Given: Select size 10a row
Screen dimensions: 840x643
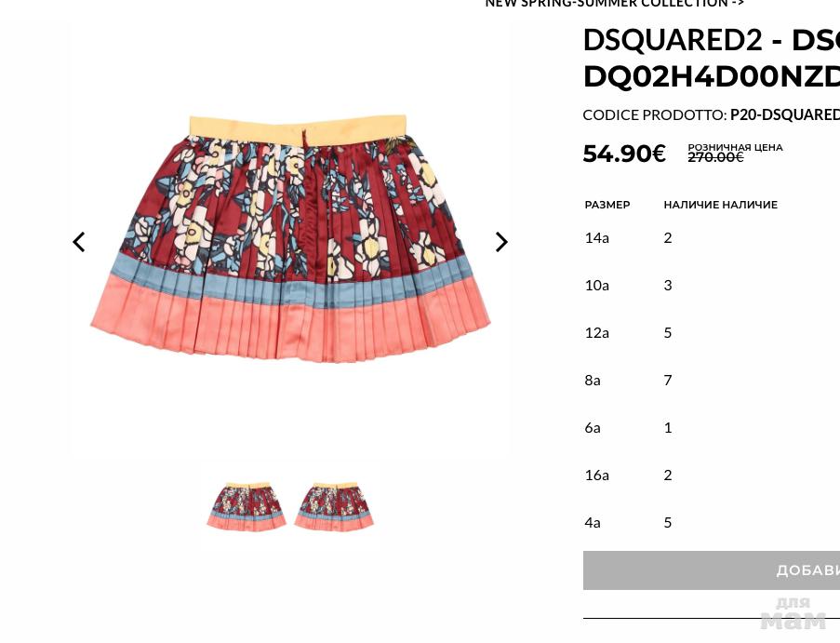Looking at the screenshot, I should (x=712, y=285).
